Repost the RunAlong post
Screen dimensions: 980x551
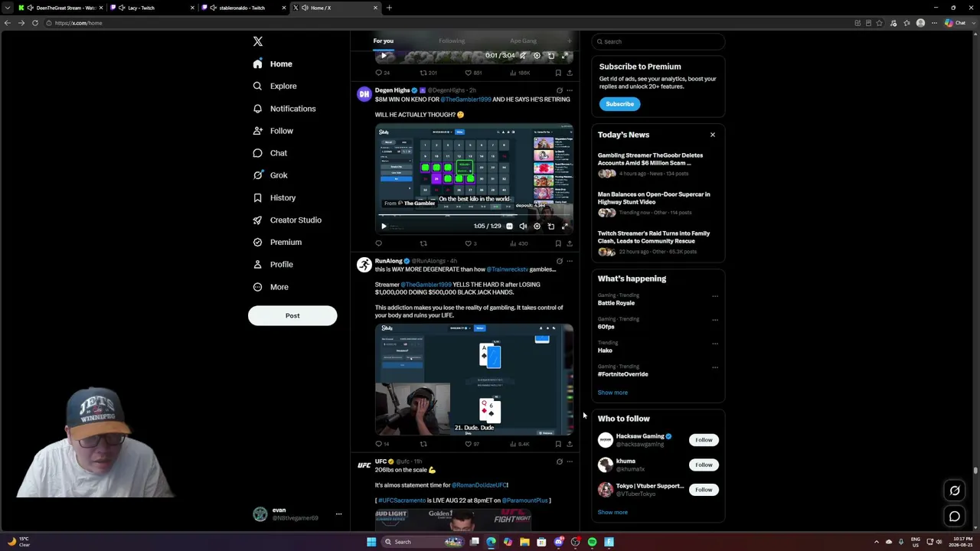coord(423,444)
